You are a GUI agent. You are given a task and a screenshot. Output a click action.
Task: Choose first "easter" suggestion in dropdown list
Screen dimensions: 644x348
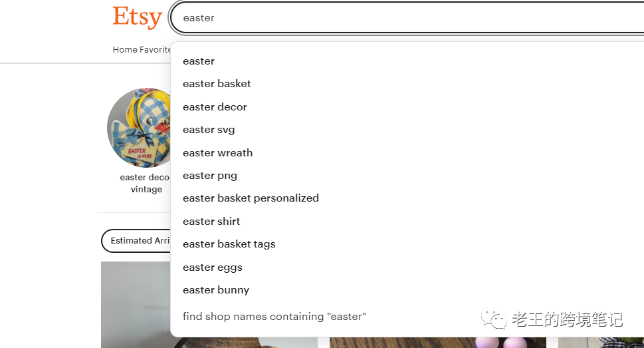199,61
